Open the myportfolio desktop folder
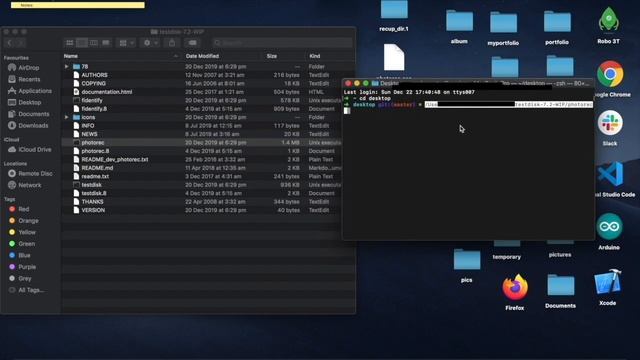This screenshot has width=640, height=360. (x=503, y=22)
